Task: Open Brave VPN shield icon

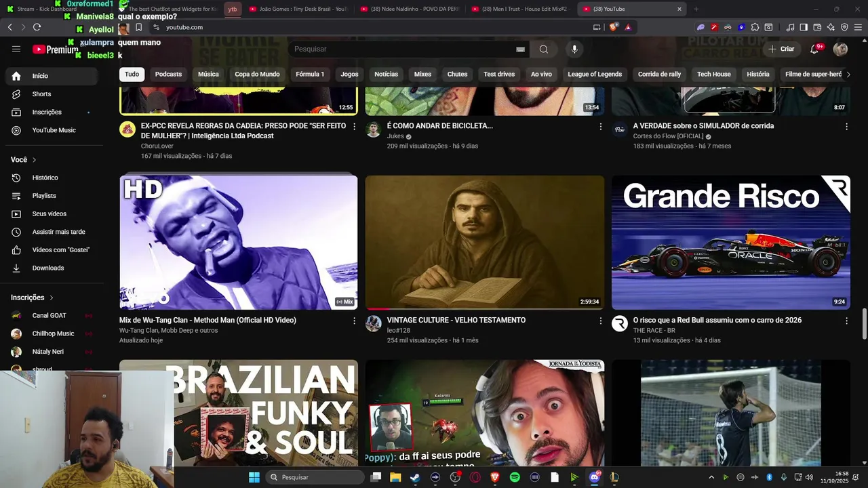Action: [x=844, y=27]
